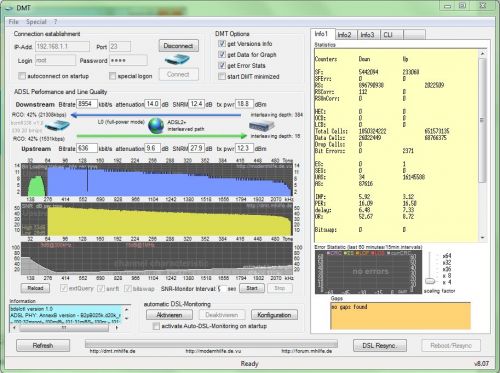Click the modem icon below Disconnect
500x373 pixels.
pos(177,60)
